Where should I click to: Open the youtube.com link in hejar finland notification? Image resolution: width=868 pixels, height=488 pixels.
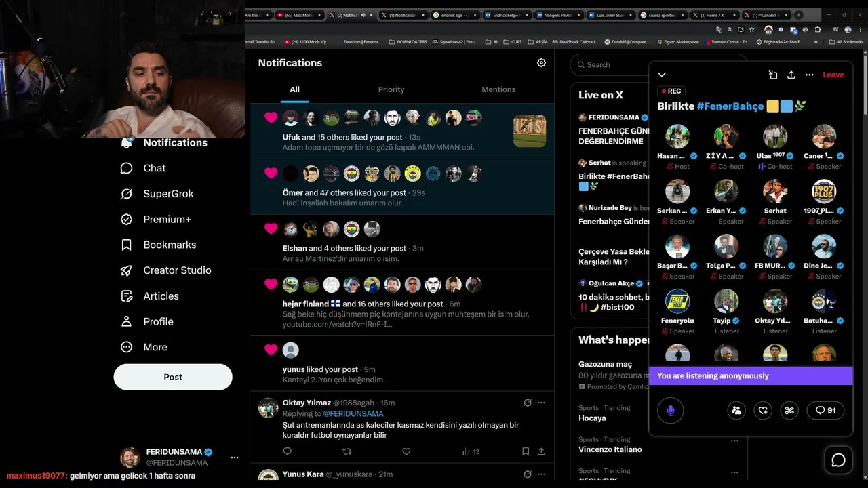[338, 324]
